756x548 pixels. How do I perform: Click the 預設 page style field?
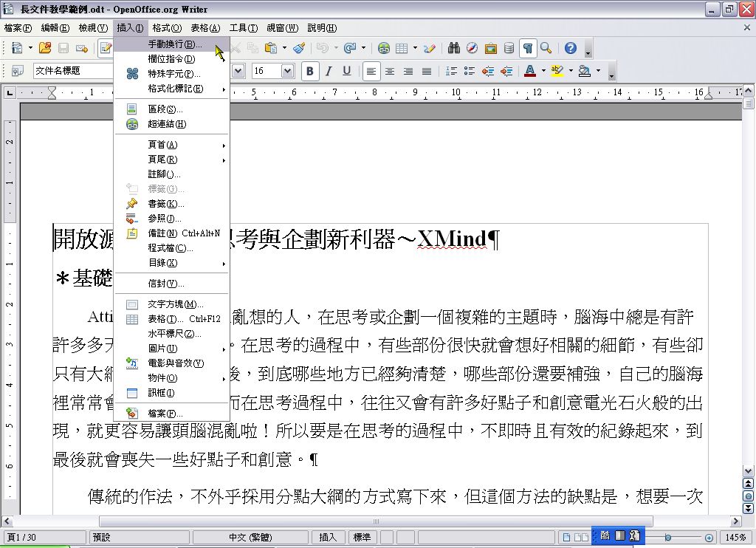(140, 538)
